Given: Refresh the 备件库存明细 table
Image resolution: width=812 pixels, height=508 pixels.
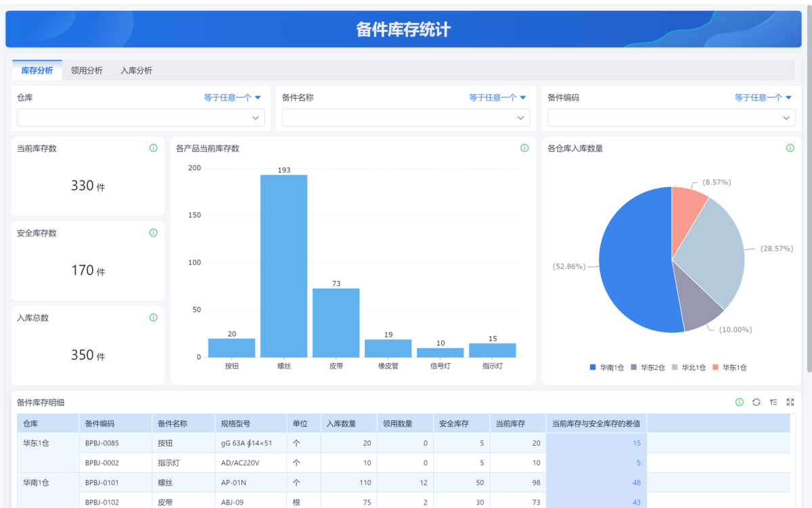Looking at the screenshot, I should pos(757,402).
